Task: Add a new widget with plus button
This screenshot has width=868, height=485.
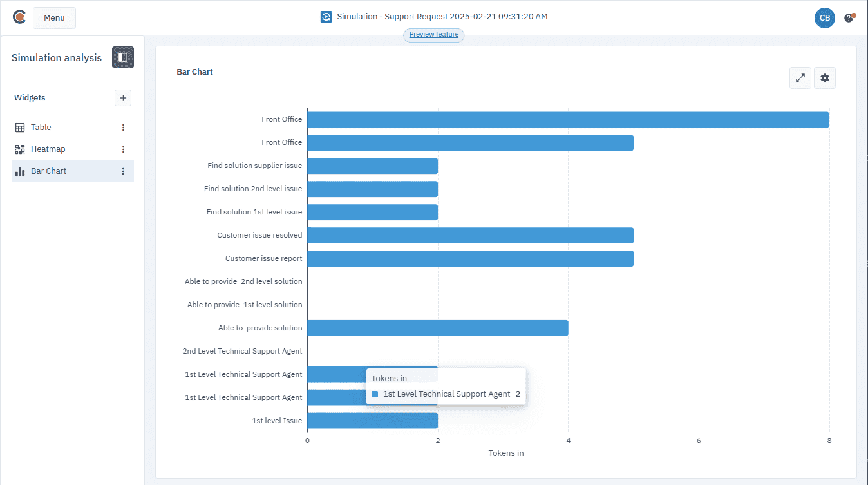Action: [123, 98]
